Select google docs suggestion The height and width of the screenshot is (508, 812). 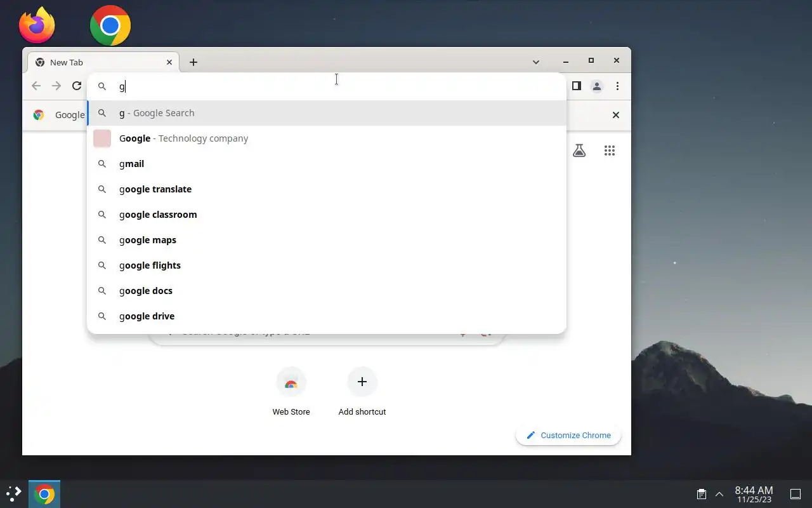click(x=326, y=291)
